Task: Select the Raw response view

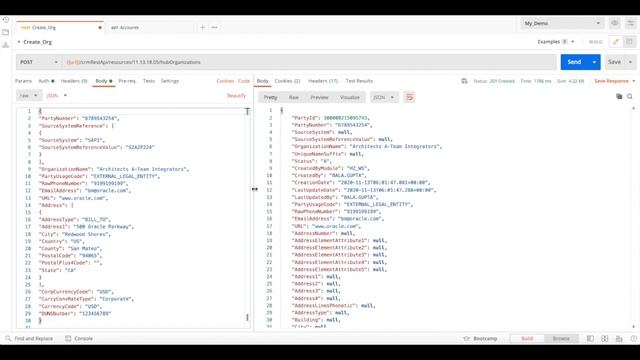Action: point(293,97)
